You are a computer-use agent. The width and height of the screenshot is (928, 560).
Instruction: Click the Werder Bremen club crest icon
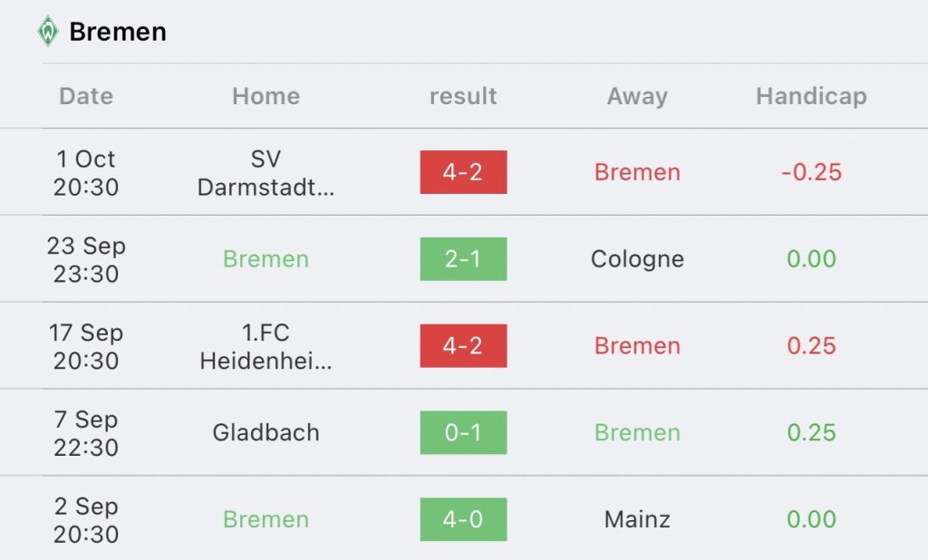(48, 32)
